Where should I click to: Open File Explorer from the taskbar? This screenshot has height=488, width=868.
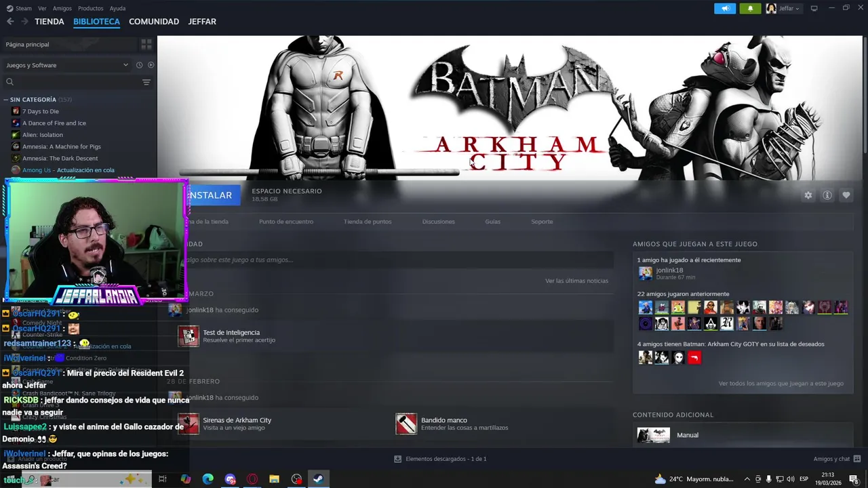tap(274, 479)
